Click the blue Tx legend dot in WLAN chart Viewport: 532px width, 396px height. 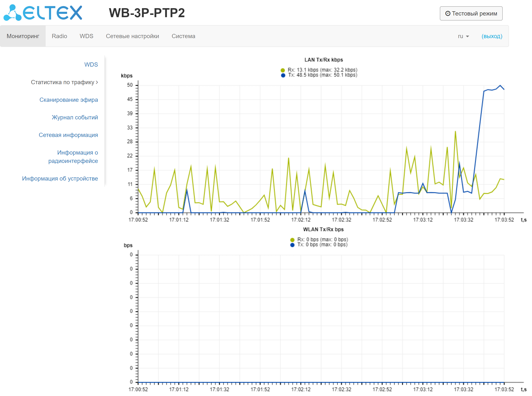[292, 245]
